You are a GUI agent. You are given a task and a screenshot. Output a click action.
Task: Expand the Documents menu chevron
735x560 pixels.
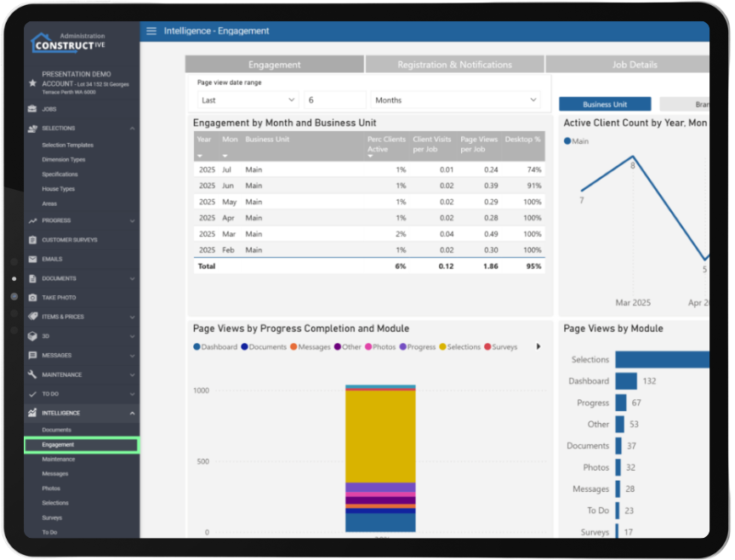(x=132, y=278)
